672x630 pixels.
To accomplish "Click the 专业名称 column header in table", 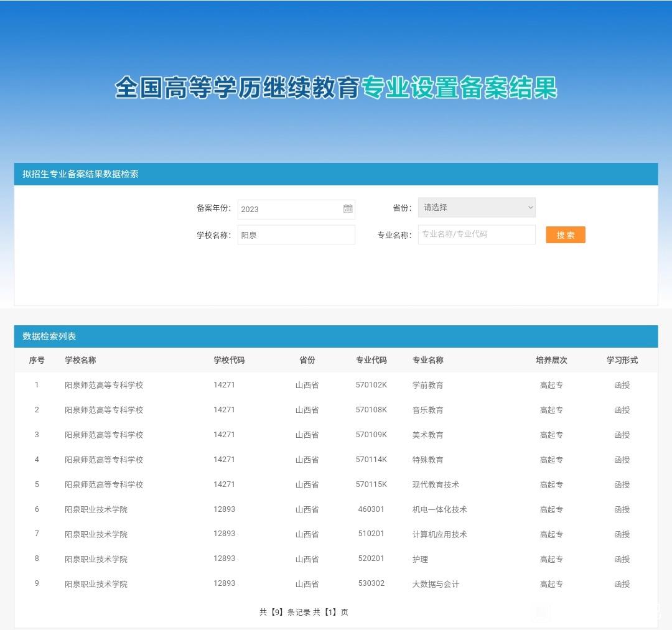I will 427,360.
